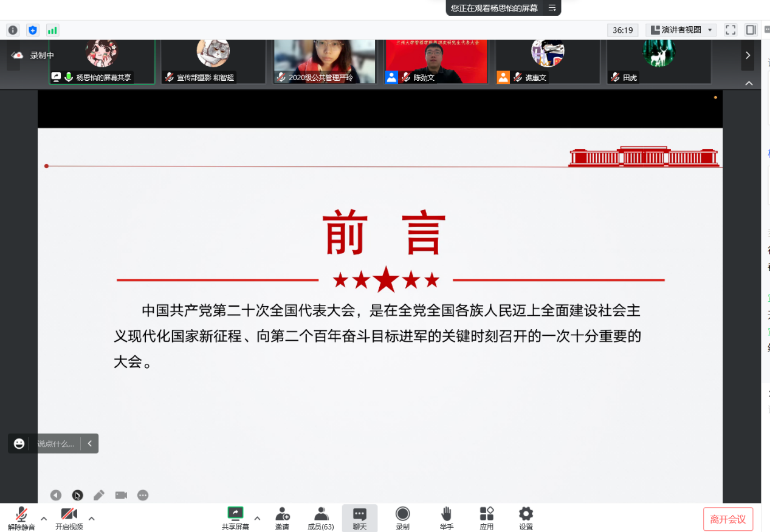Screen dimensions: 770x532
Task: Click the meeting info icon
Action: coord(13,30)
